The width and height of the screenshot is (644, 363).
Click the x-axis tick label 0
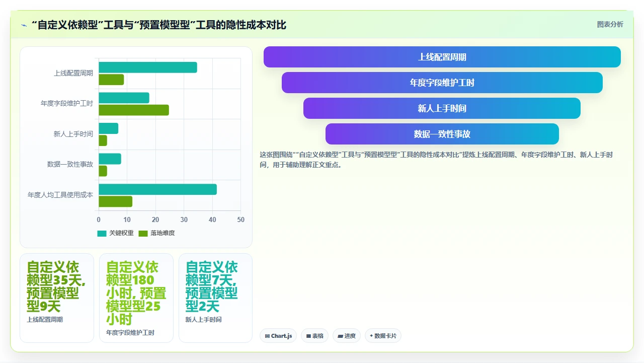point(99,220)
